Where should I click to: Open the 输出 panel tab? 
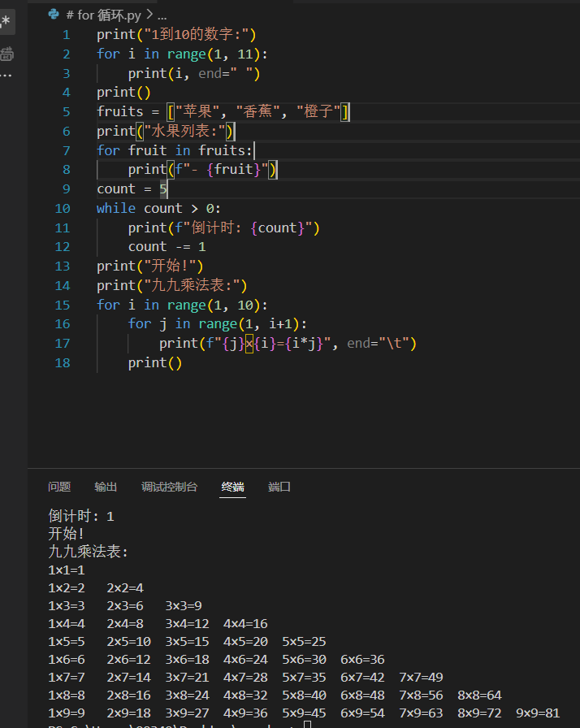(106, 487)
